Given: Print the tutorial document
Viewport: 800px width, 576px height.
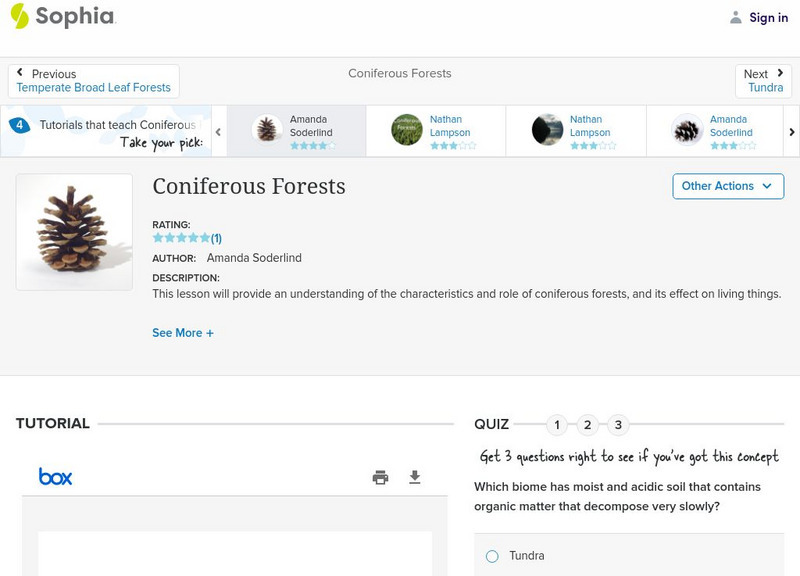Looking at the screenshot, I should [x=380, y=477].
